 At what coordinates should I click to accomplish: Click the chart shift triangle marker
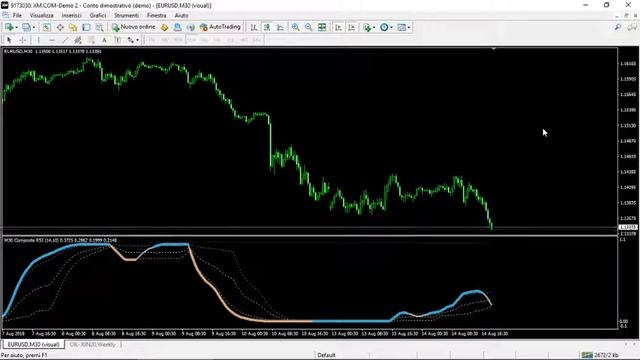point(493,49)
